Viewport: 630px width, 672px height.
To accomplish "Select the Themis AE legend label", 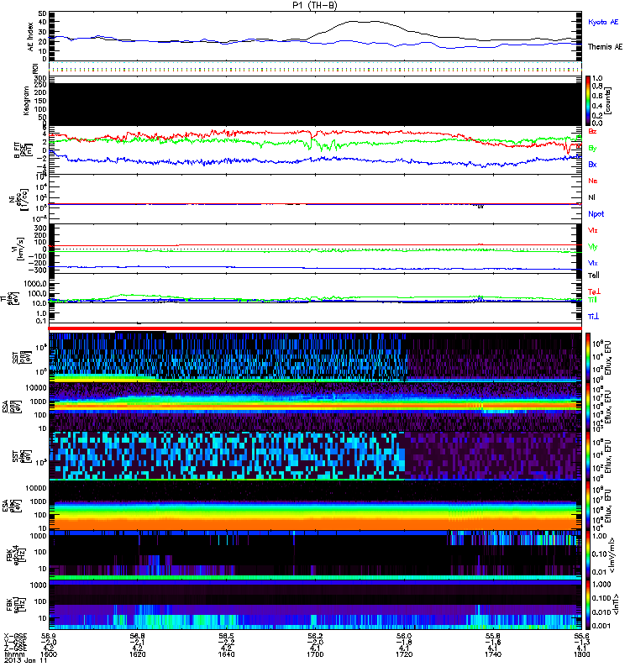I will (605, 47).
